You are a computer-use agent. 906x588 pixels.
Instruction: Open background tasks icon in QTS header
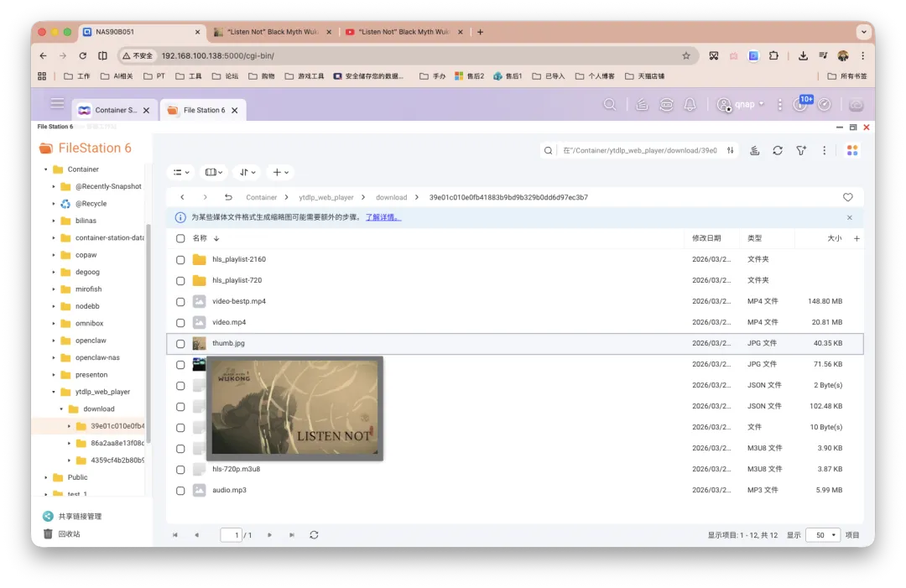[642, 105]
